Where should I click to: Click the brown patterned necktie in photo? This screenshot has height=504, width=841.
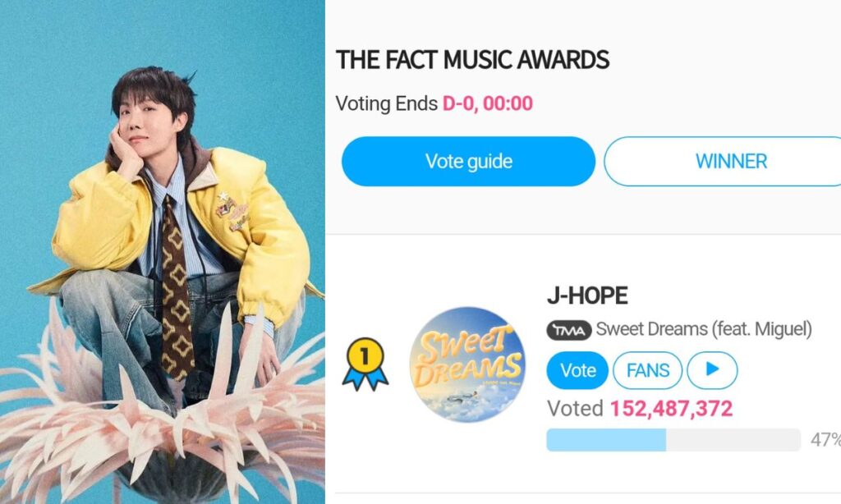click(x=177, y=290)
